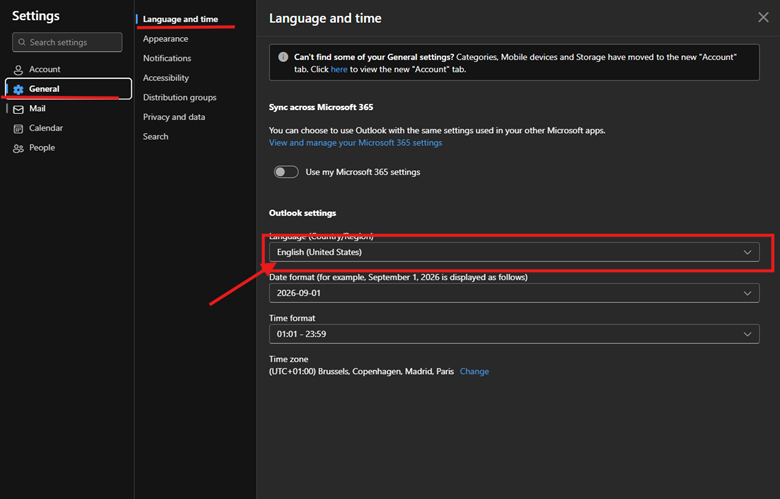Screen dimensions: 780x499
Task: Click the "here" link in banner
Action: (x=339, y=70)
